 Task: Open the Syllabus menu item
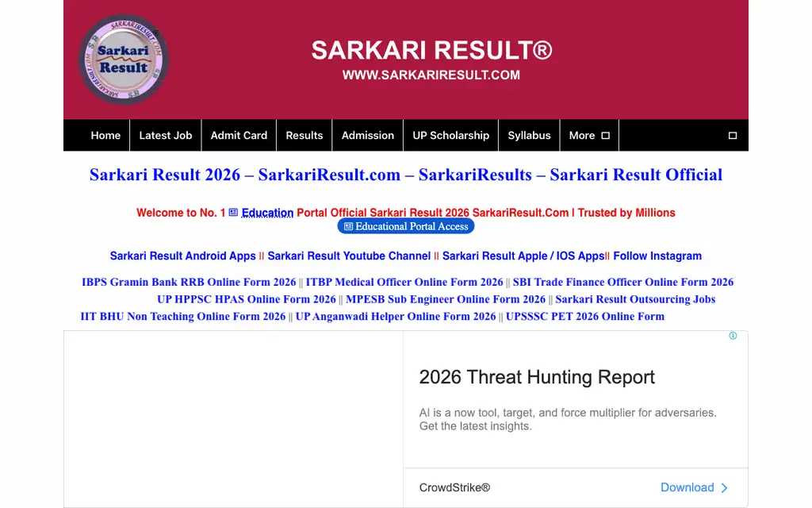[x=529, y=135]
